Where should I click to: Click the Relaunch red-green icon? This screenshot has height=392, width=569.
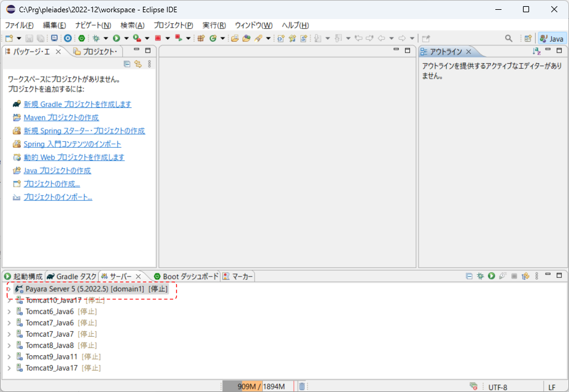coord(179,38)
